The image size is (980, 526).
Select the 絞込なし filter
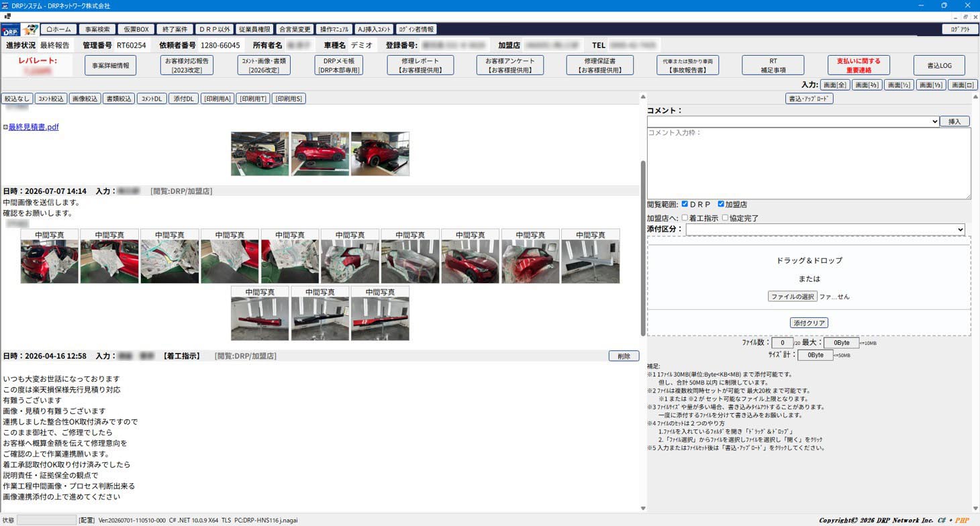17,99
